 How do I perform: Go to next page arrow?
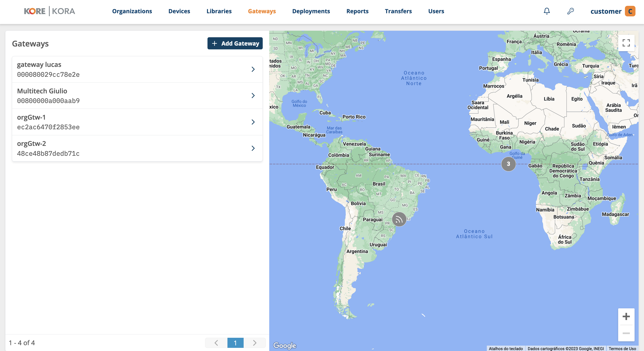[254, 343]
